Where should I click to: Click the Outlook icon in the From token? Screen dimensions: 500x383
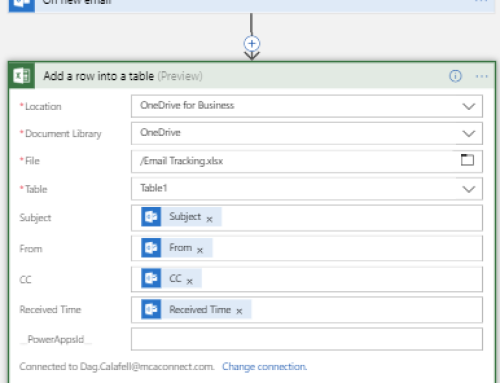(151, 248)
